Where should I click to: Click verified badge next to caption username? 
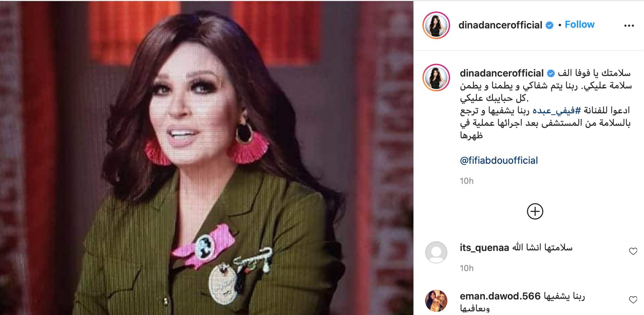[x=551, y=74]
